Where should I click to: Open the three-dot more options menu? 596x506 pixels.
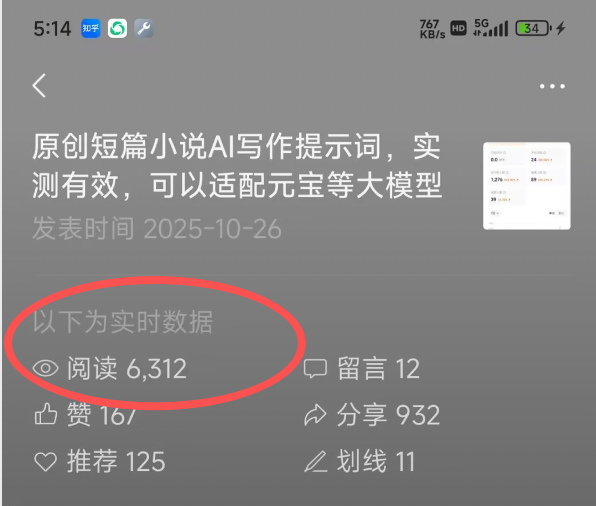pyautogui.click(x=552, y=86)
